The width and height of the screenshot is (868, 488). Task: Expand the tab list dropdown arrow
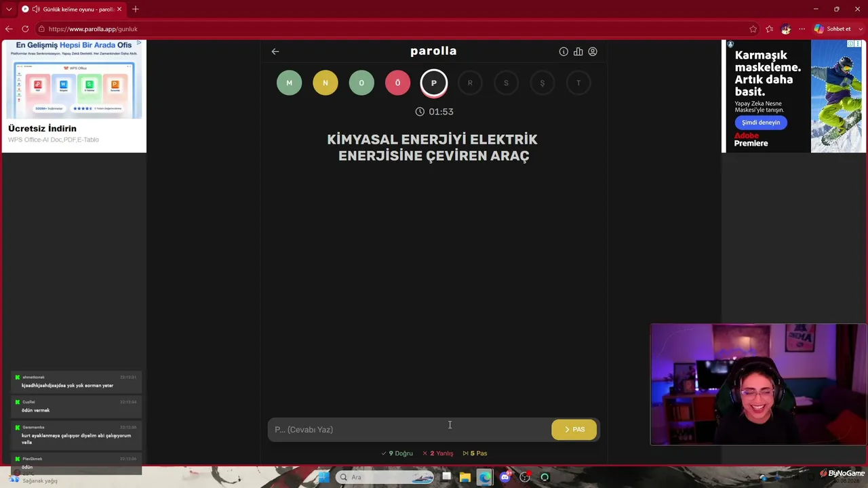9,9
